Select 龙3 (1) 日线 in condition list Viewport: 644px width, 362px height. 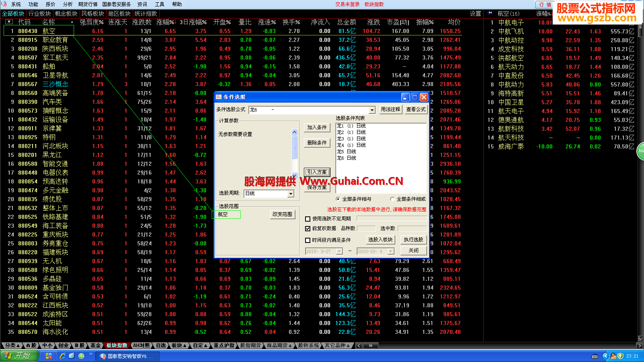coord(351,139)
